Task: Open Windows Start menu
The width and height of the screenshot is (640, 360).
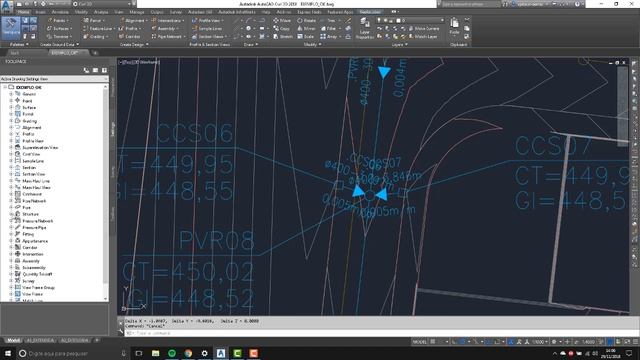Action: pyautogui.click(x=8, y=353)
